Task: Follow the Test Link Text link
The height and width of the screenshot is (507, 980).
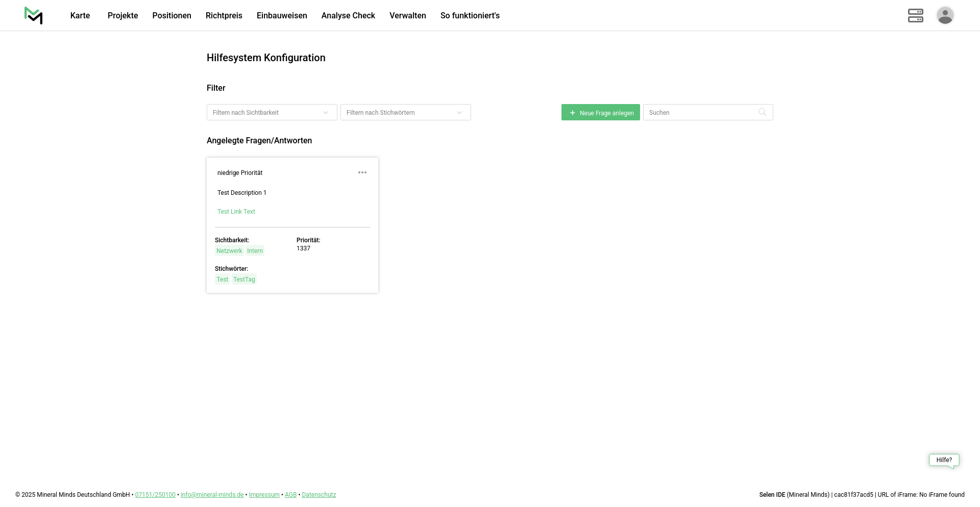Action: pos(236,212)
